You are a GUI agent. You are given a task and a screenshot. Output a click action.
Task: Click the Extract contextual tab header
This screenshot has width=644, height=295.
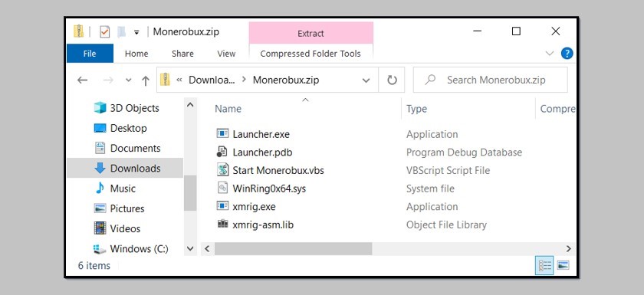tap(311, 33)
